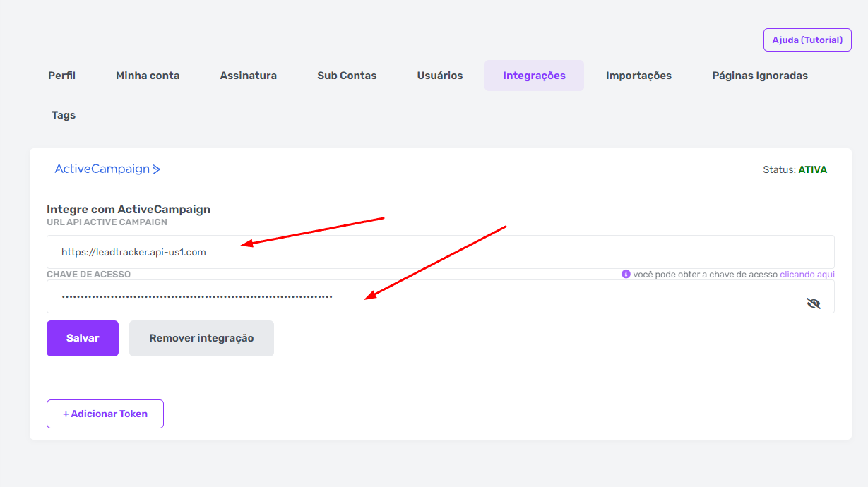Focus the Chave de Acesso password field
The image size is (868, 487).
(x=441, y=296)
